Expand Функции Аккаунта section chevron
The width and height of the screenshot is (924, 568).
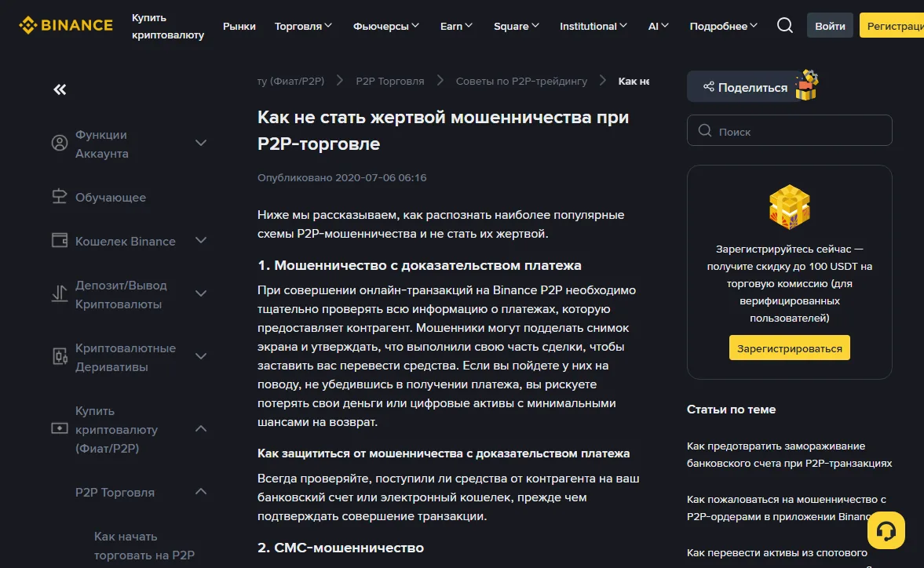tap(201, 143)
